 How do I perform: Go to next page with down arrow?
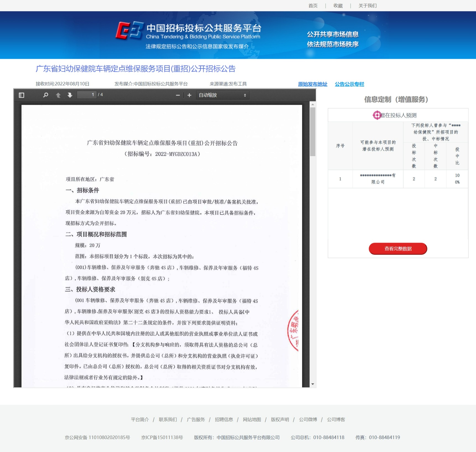click(70, 95)
